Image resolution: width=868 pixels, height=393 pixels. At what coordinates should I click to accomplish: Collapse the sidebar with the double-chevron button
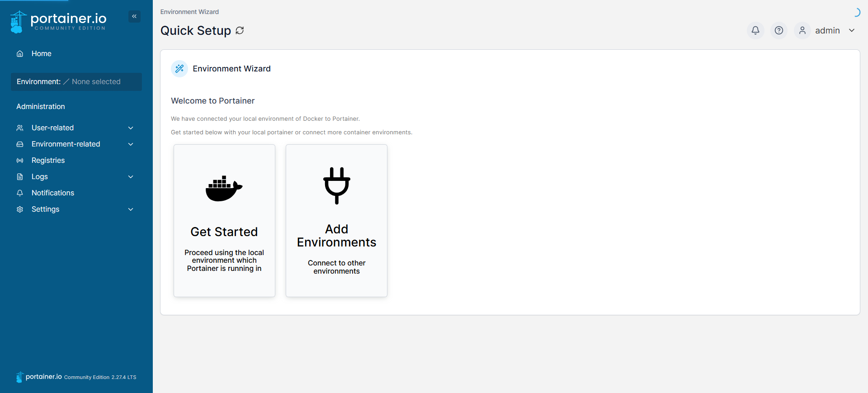point(134,16)
